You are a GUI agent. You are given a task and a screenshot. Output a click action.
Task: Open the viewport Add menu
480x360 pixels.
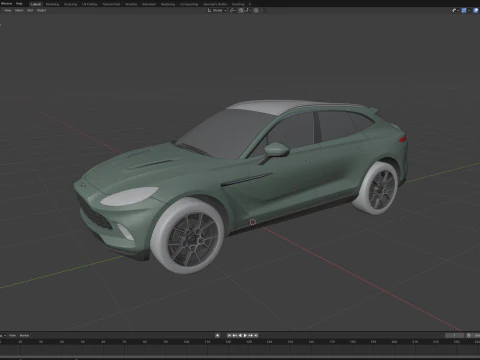click(x=30, y=10)
